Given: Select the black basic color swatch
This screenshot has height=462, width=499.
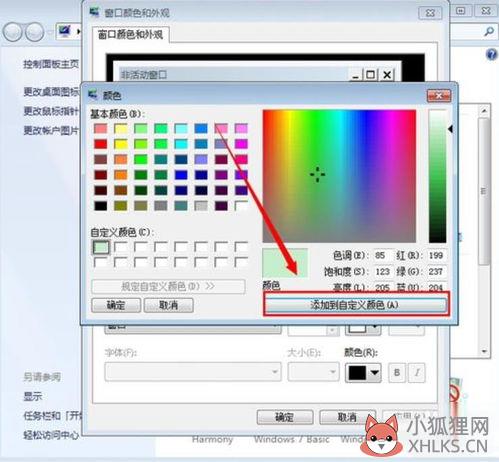Looking at the screenshot, I should [101, 206].
